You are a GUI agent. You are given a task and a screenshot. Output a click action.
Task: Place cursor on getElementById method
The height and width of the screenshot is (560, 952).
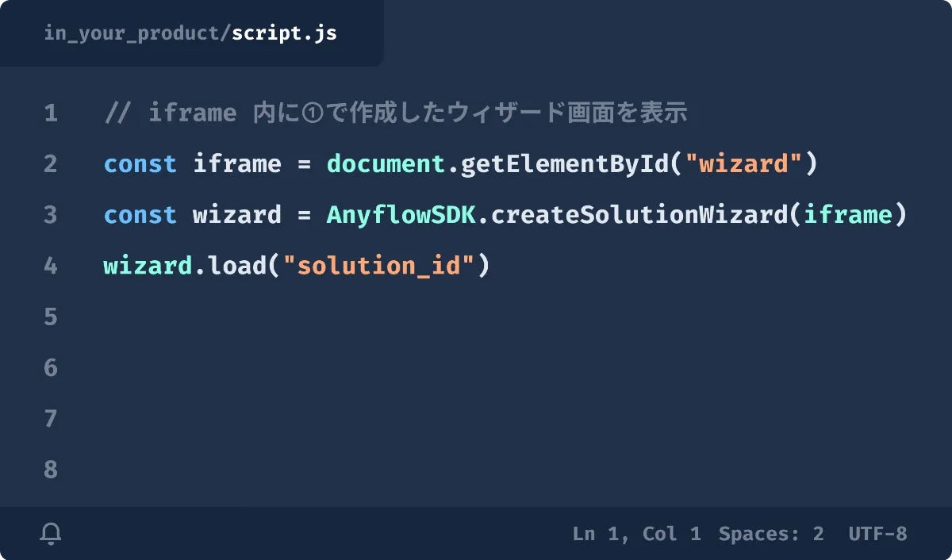[565, 164]
